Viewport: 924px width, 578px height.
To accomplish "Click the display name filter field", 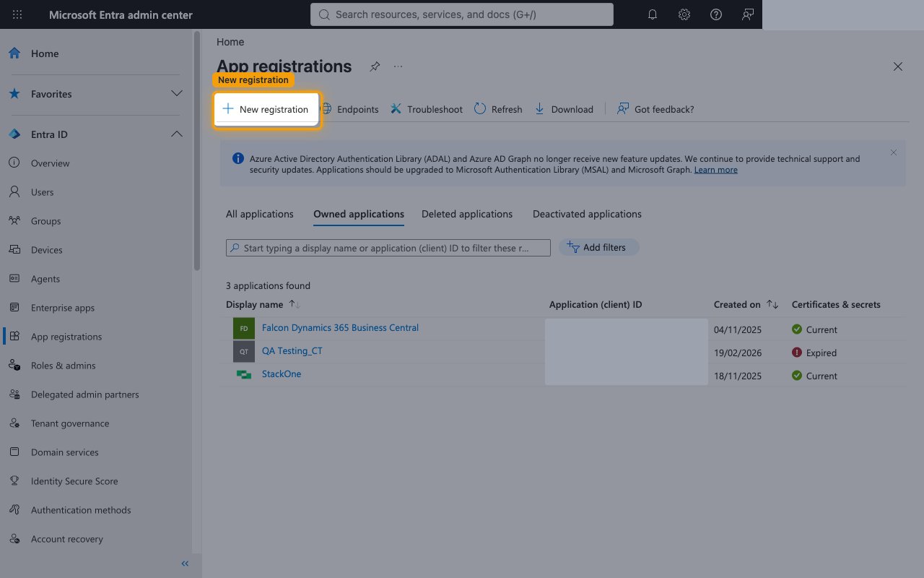I will point(388,248).
